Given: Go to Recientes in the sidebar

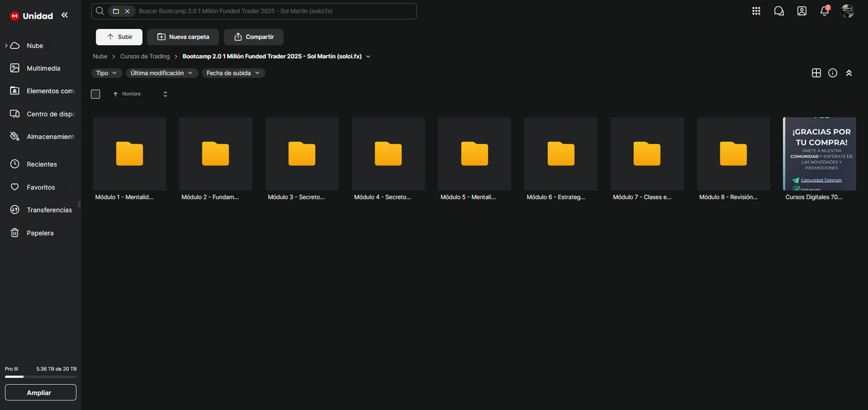Looking at the screenshot, I should (x=41, y=164).
